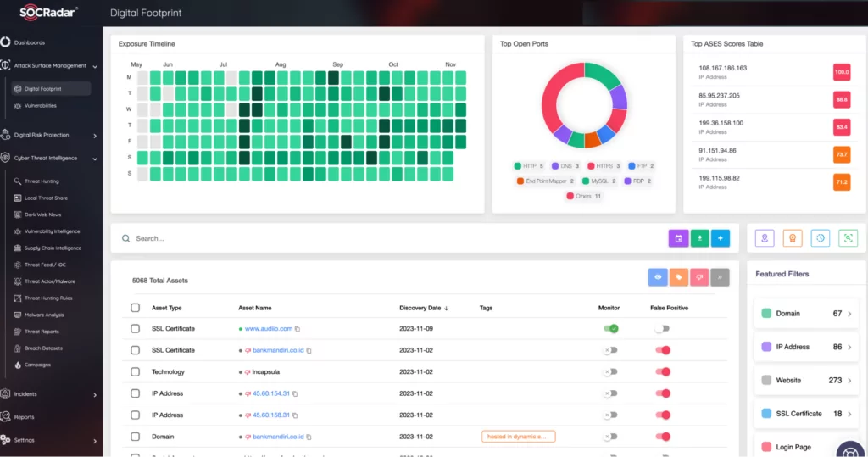Click the pink false-positive thumbs-down button
This screenshot has height=457, width=868.
click(699, 277)
